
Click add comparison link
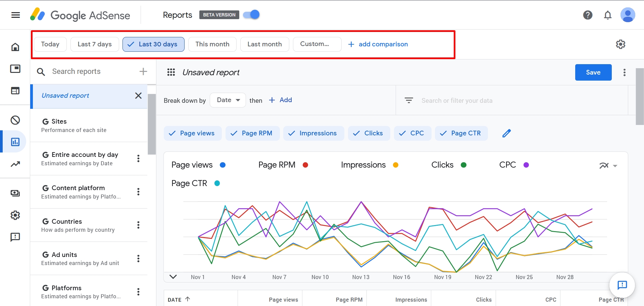[378, 44]
